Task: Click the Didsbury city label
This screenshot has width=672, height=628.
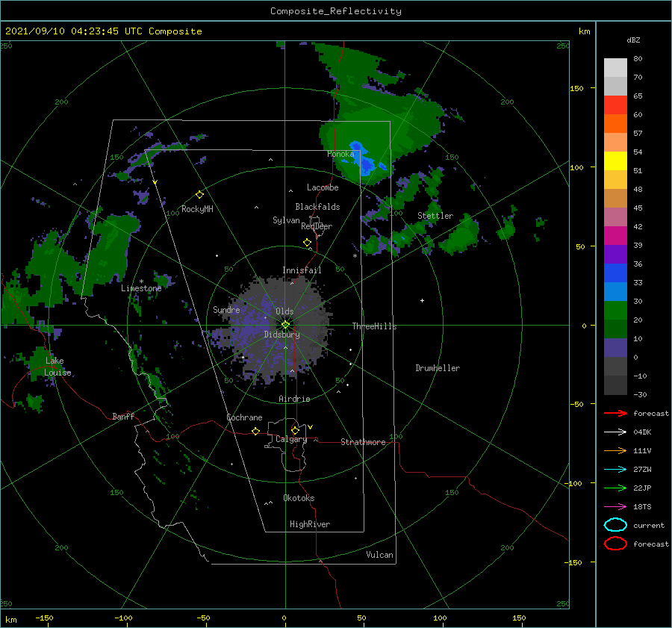Action: pos(281,335)
